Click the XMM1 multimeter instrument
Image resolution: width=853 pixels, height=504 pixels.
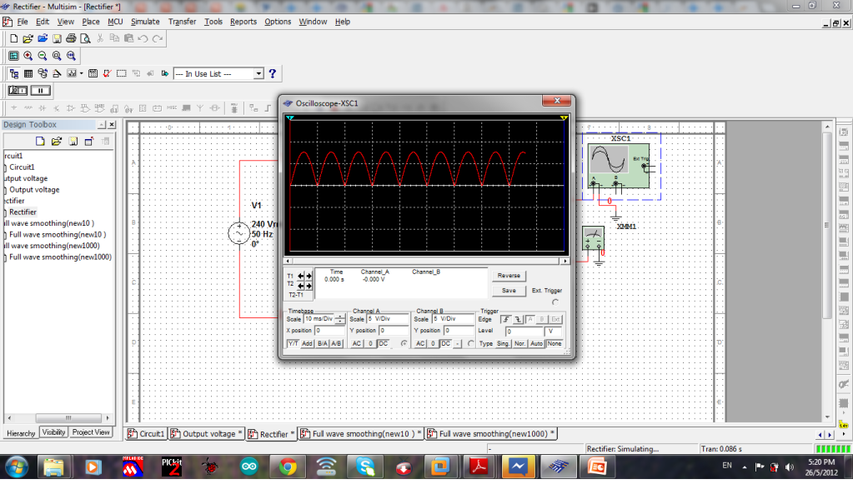coord(593,238)
